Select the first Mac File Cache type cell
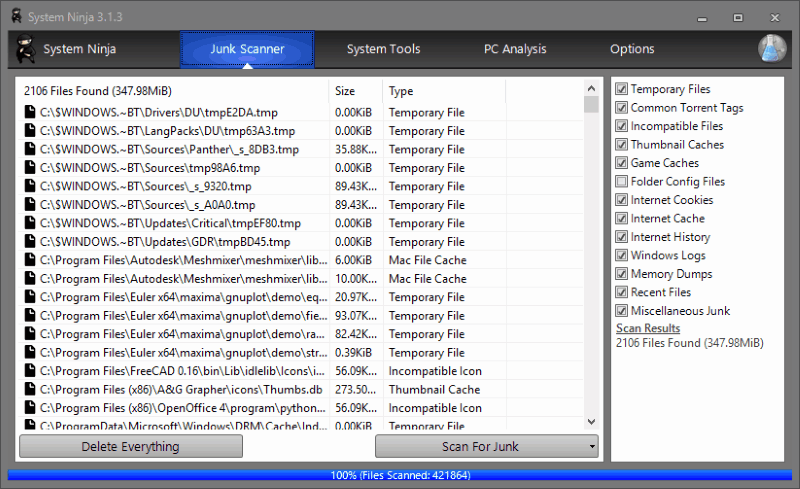Screen dimensions: 800x489 click(428, 260)
